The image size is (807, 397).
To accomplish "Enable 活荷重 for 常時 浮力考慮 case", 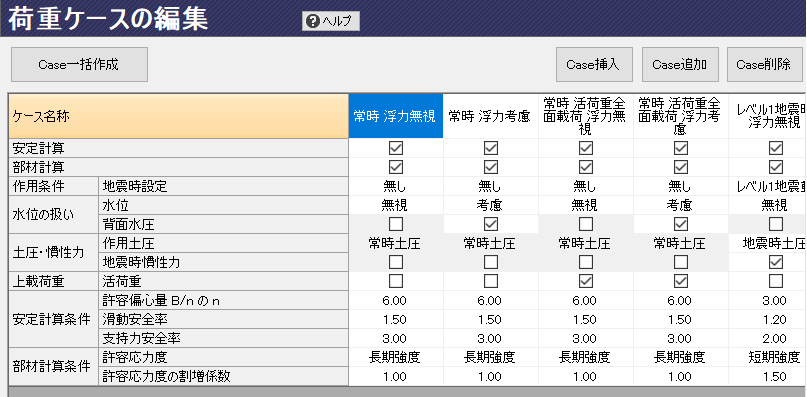I will pyautogui.click(x=491, y=281).
